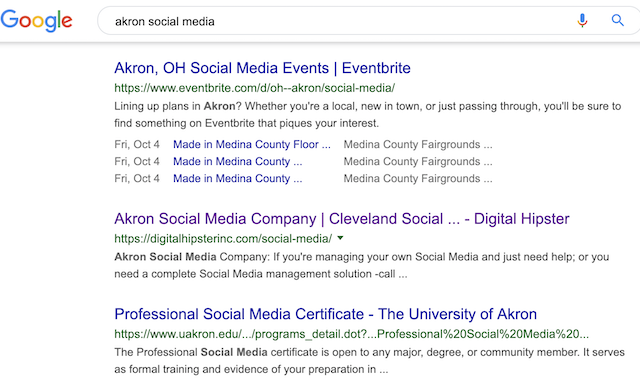Click 'Medina County Fairgrounds ...' in first event row
This screenshot has height=384, width=640.
click(418, 144)
